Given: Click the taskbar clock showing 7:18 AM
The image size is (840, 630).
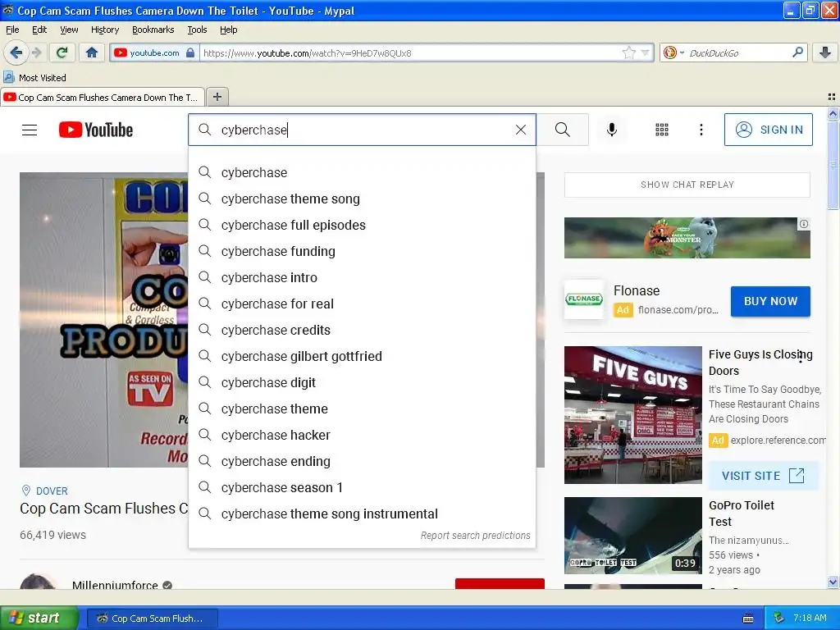Looking at the screenshot, I should point(810,618).
